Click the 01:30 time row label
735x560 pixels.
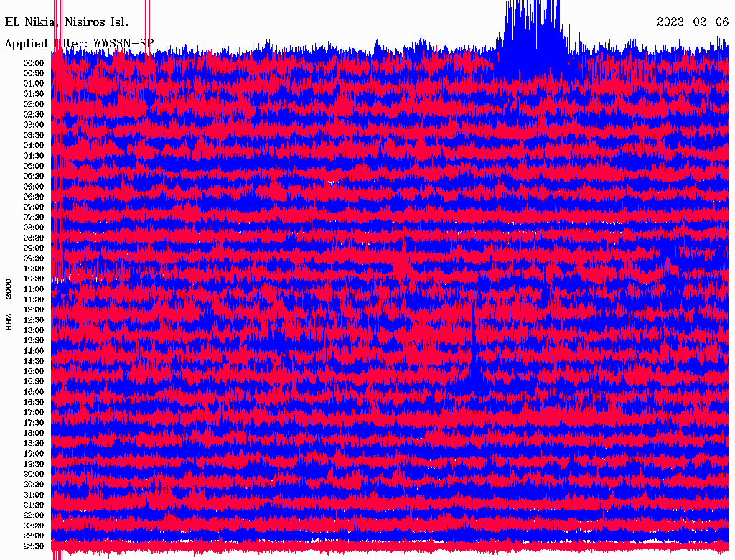pos(34,94)
